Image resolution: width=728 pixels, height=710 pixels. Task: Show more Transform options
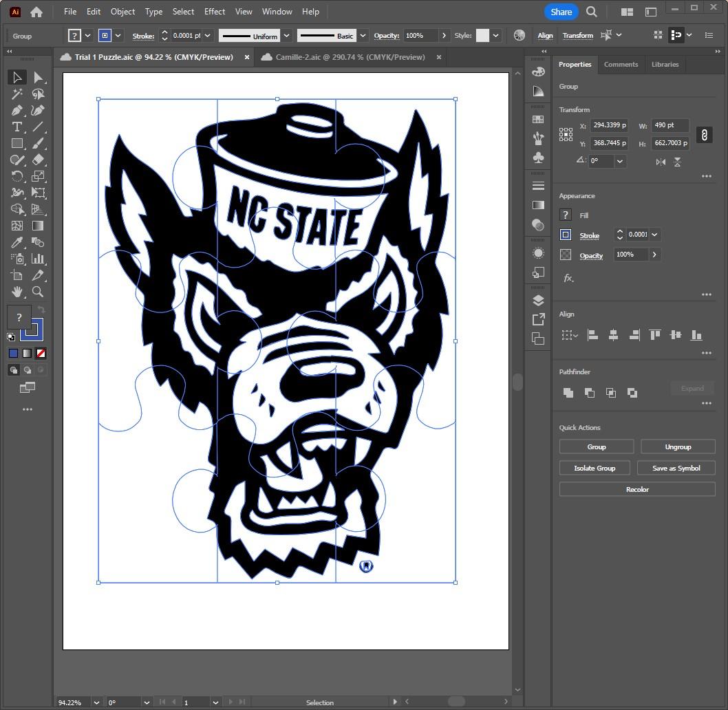point(707,176)
